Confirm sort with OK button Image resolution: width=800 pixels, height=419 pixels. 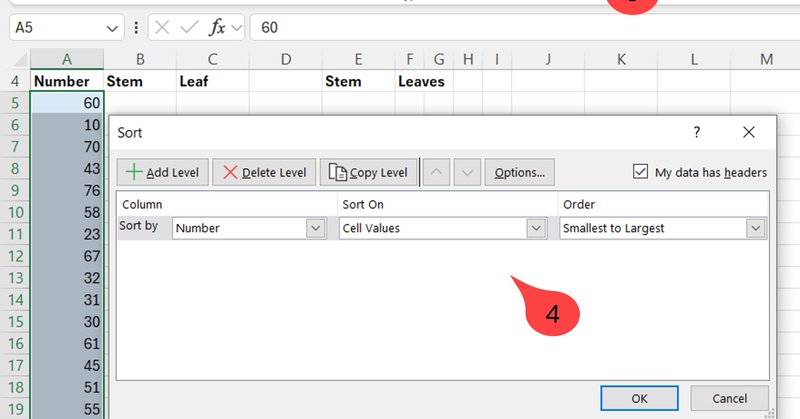(x=639, y=398)
